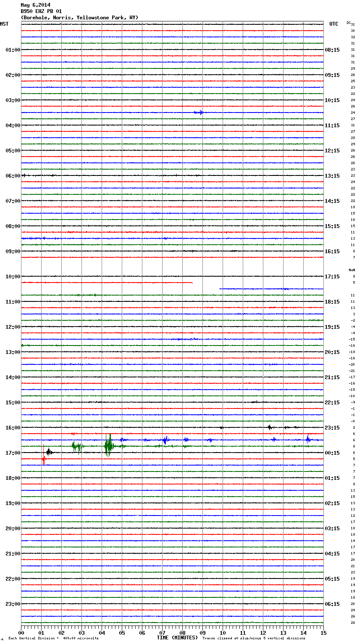Click the blue event near minute 07 on the 16:30 trace
The image size is (357, 644).
pyautogui.click(x=165, y=440)
